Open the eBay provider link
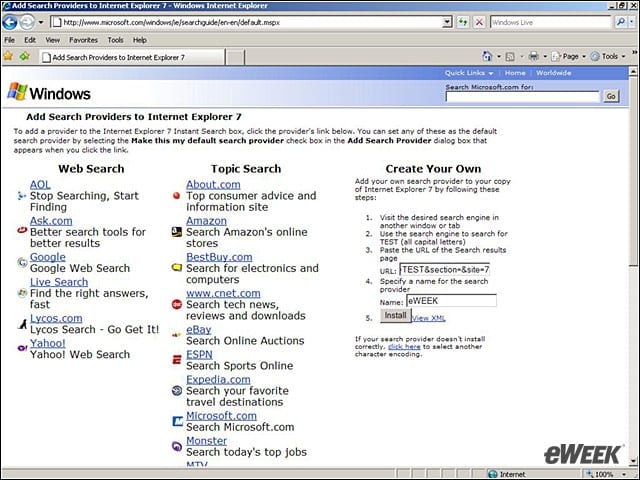640x480 pixels. coord(199,330)
